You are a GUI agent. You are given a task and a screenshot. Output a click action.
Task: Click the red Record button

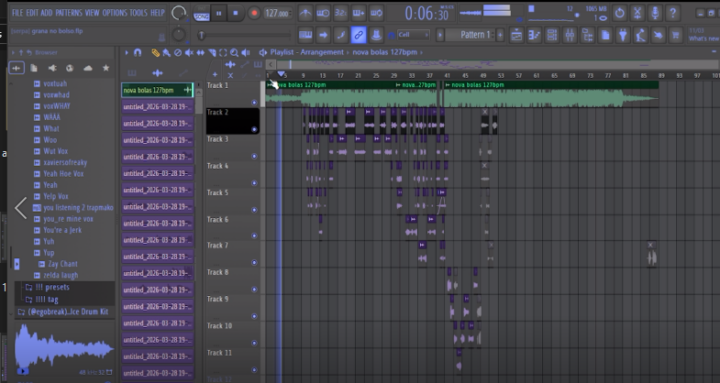[254, 13]
